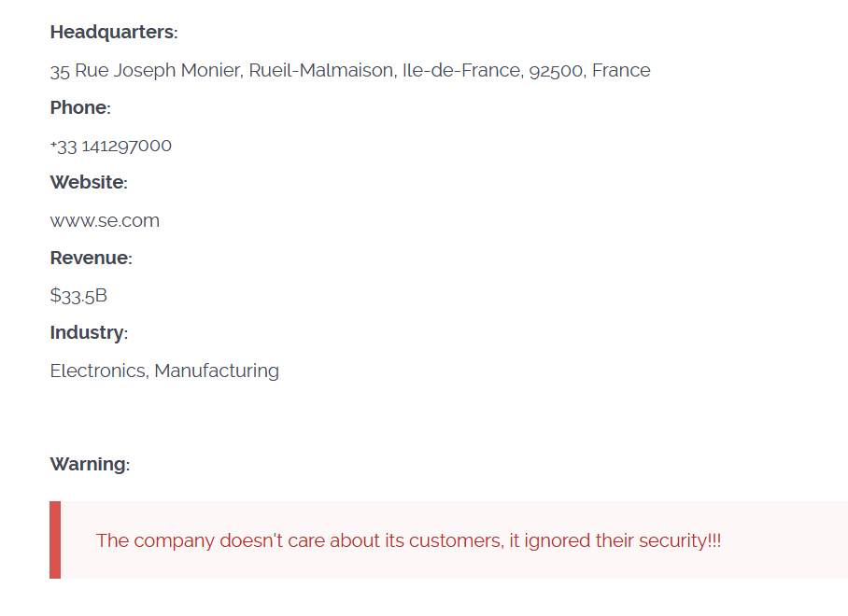Click the Headquarters heading label
Image resolution: width=848 pixels, height=616 pixels.
[x=113, y=32]
